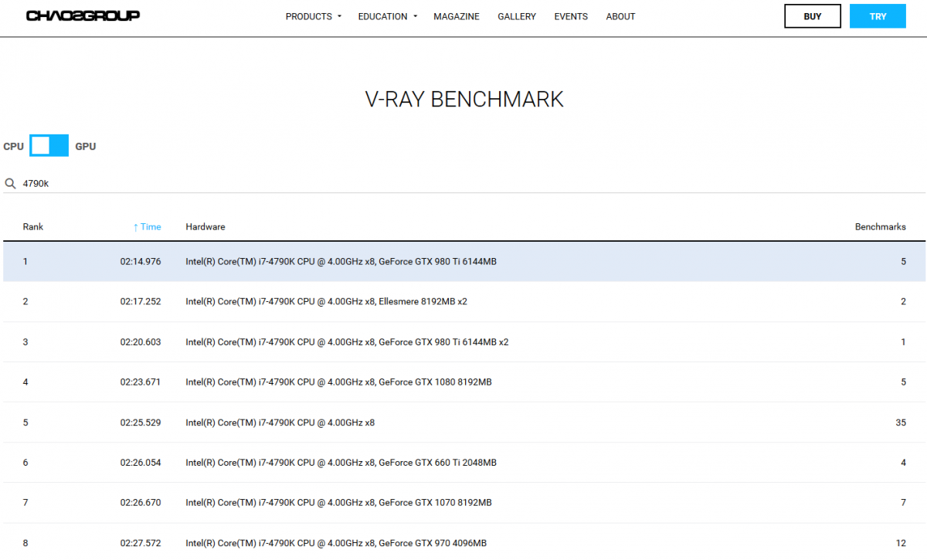Click the Benchmarks column header
The height and width of the screenshot is (560, 927).
[x=881, y=227]
